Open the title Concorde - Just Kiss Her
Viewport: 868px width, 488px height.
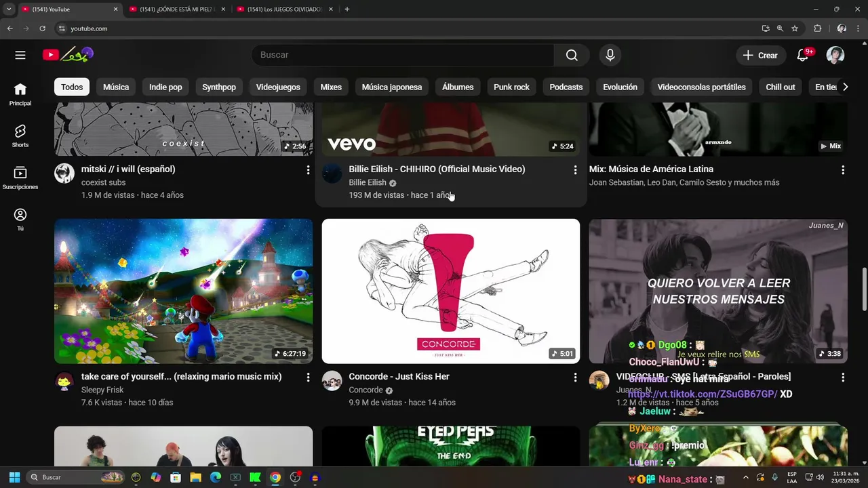(399, 377)
